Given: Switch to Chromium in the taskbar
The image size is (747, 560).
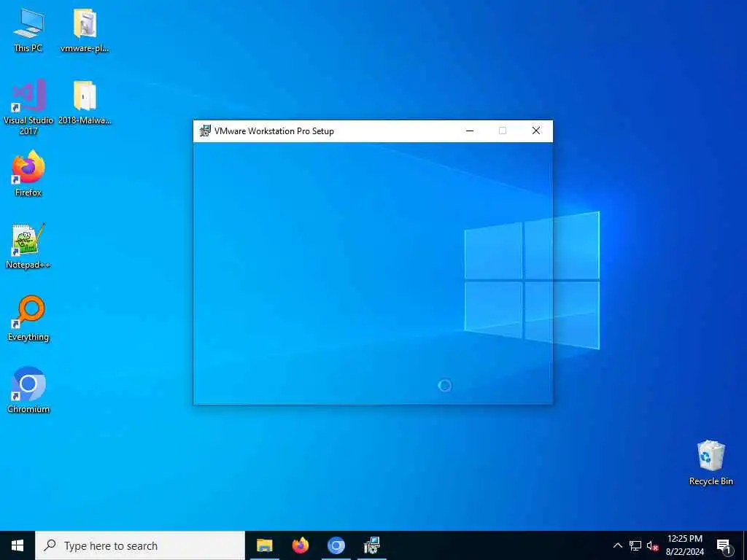Looking at the screenshot, I should (336, 545).
